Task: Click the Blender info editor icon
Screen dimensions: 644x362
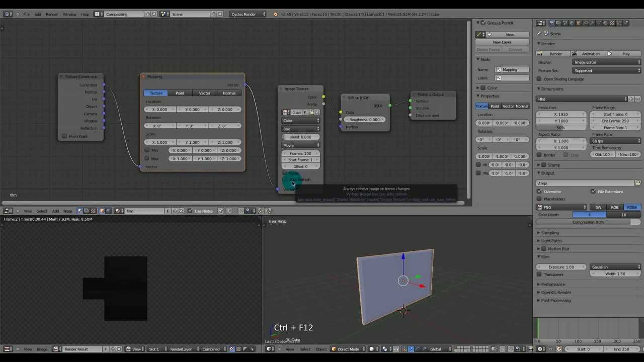Action: 9,14
